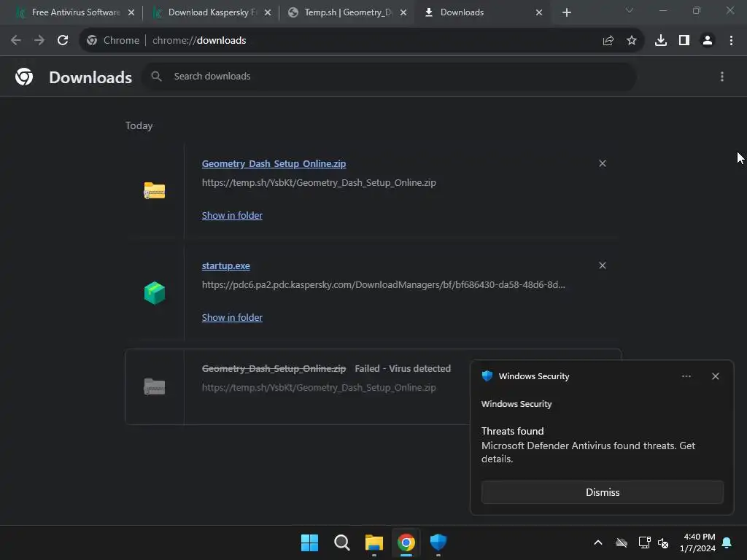The width and height of the screenshot is (747, 560).
Task: Select the Downloads tab
Action: click(x=481, y=12)
